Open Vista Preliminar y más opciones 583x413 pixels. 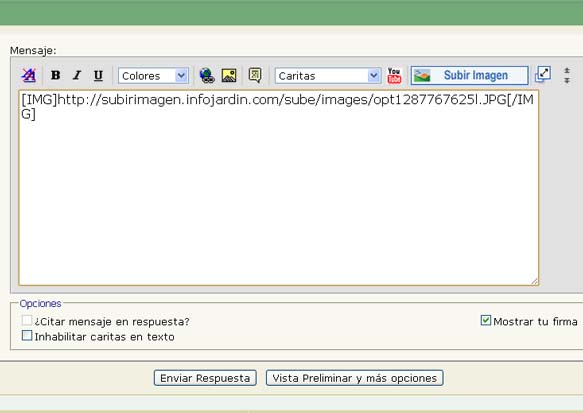[355, 378]
